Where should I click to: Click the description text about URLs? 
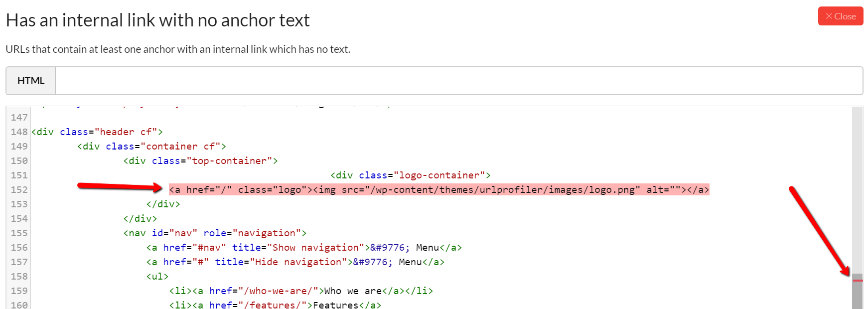178,49
